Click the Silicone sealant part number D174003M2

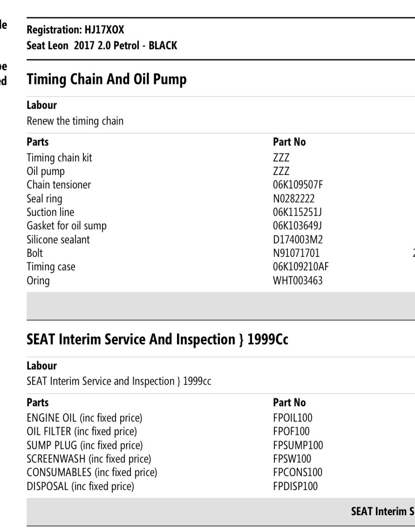[x=298, y=240]
